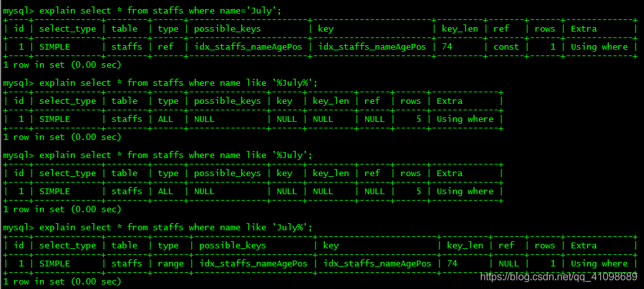Click the 'key_len' header in third table

[330, 174]
